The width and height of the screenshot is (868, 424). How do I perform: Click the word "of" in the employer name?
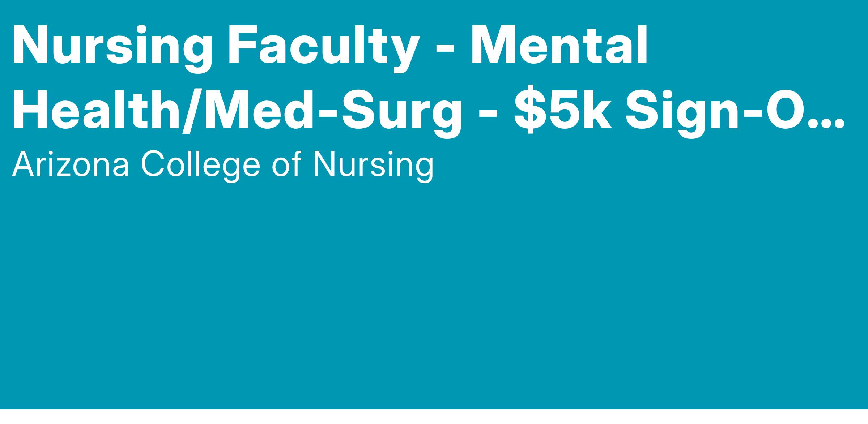pyautogui.click(x=286, y=165)
